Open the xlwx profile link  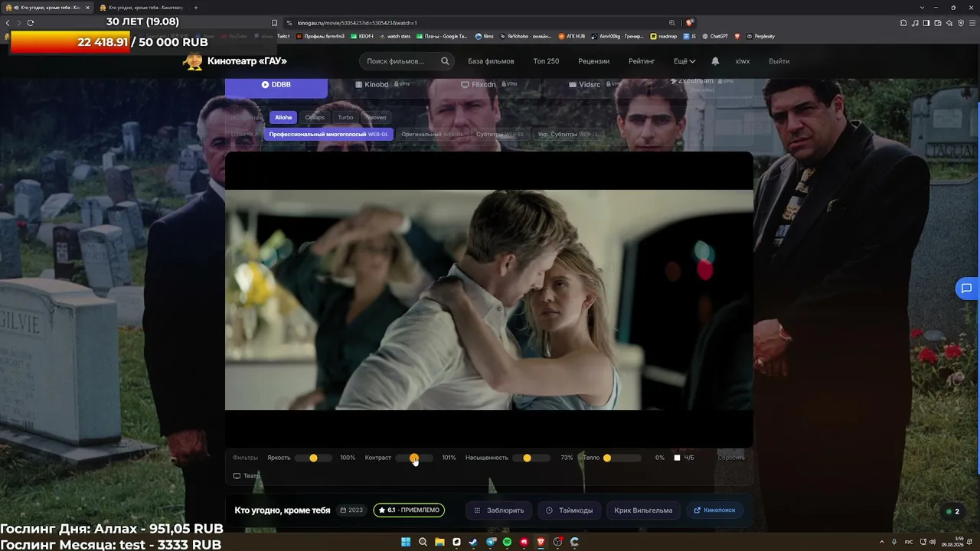click(743, 61)
